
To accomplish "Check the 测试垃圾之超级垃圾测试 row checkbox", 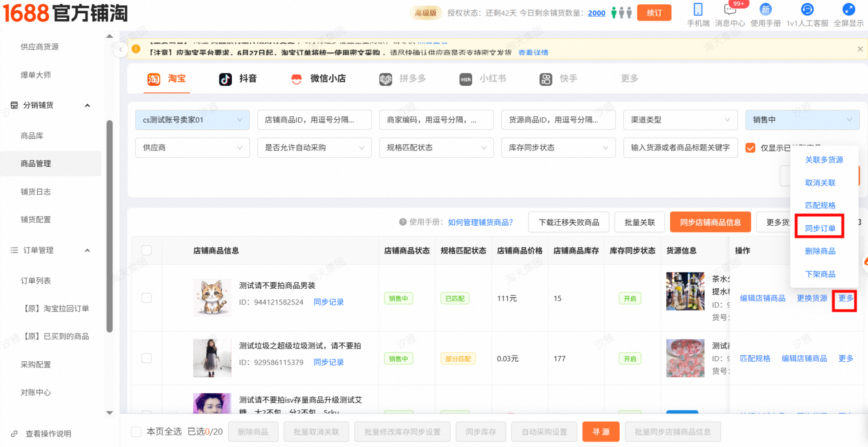I will click(x=146, y=358).
